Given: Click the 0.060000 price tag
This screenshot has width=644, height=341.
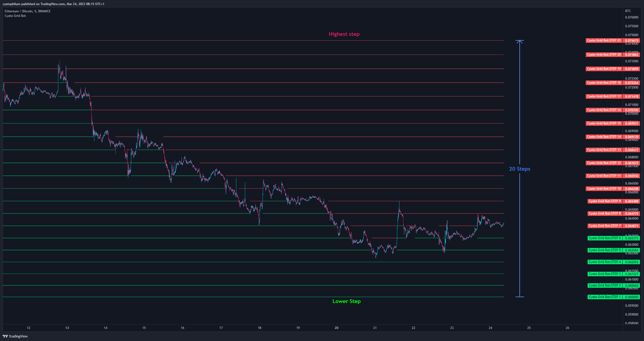Looking at the screenshot, I should point(631,297).
